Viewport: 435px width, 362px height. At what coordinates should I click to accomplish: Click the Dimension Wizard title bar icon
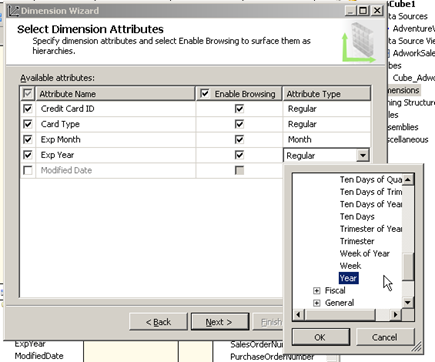pos(14,11)
